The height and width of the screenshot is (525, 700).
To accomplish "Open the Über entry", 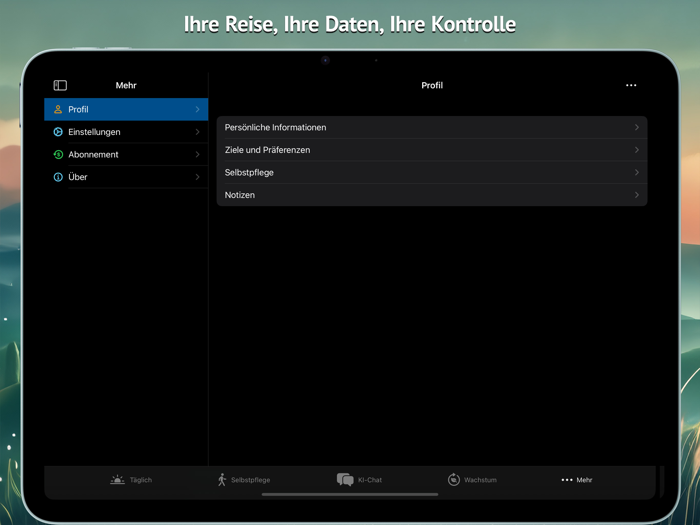I will pos(126,177).
